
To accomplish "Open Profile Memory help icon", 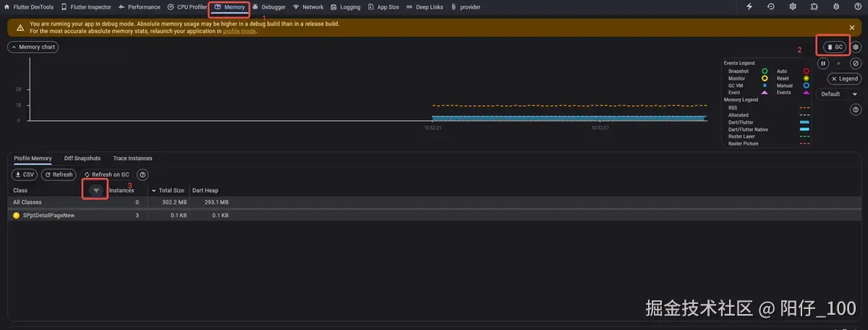I will click(x=143, y=174).
